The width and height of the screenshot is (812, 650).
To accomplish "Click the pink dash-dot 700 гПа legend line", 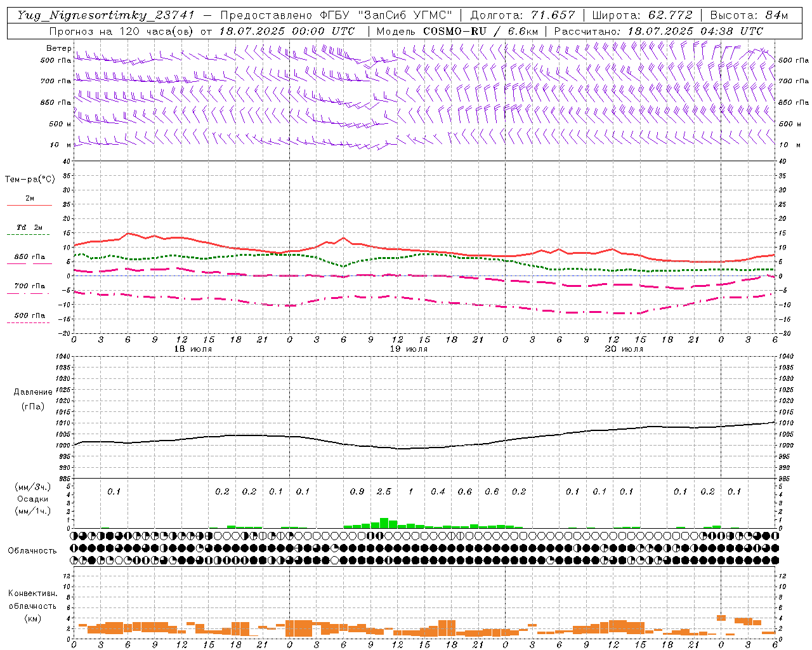I will (29, 293).
